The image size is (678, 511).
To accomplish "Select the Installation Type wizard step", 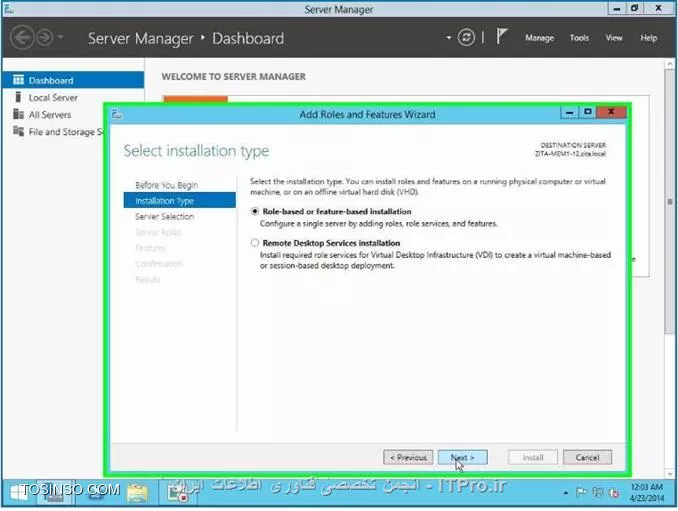I will [x=179, y=201].
